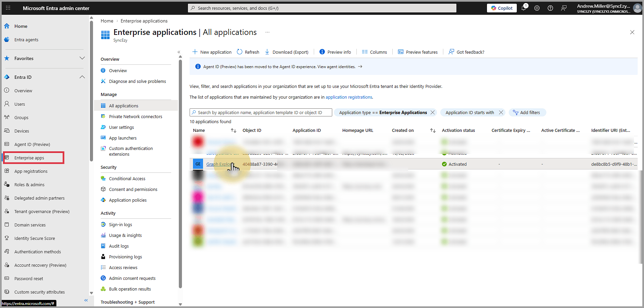644x308 pixels.
Task: Collapse the Entra ID section
Action: [82, 77]
